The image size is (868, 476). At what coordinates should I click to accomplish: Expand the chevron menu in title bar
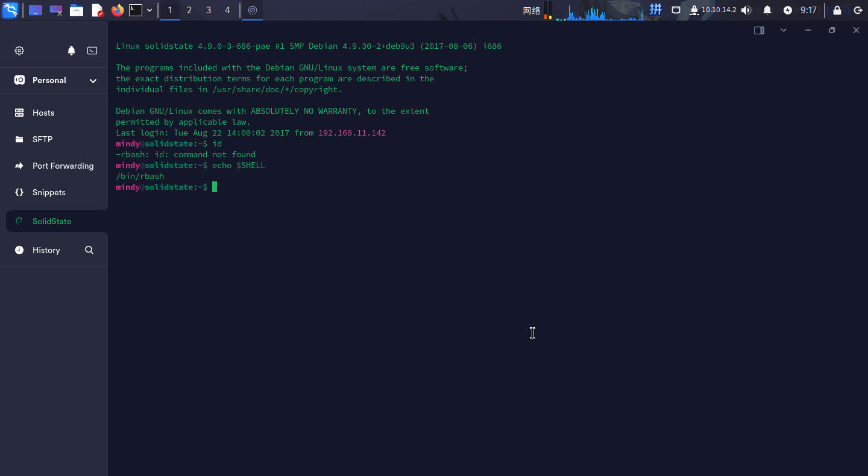783,30
